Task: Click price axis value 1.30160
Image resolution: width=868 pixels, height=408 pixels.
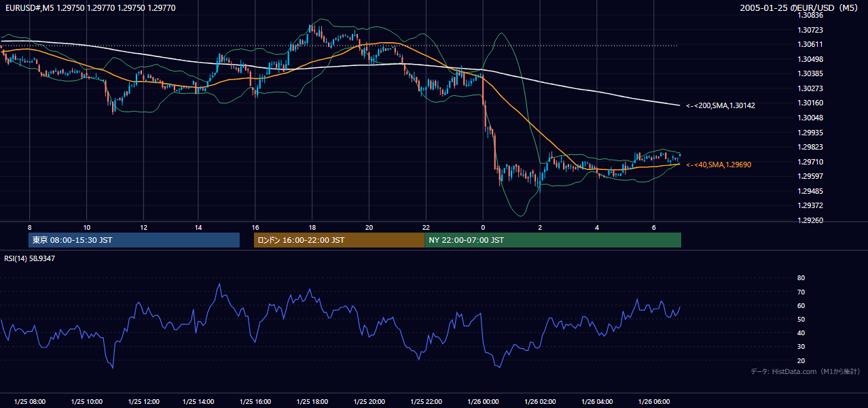Action: (x=810, y=103)
